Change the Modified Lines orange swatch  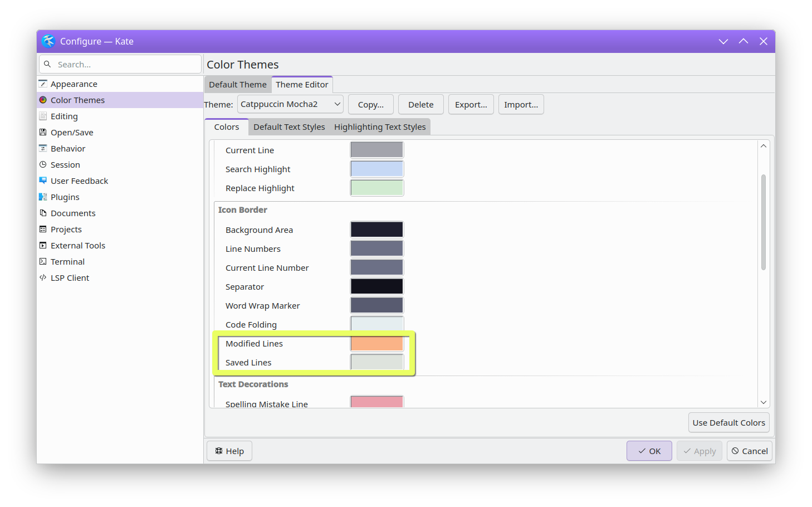coord(377,343)
